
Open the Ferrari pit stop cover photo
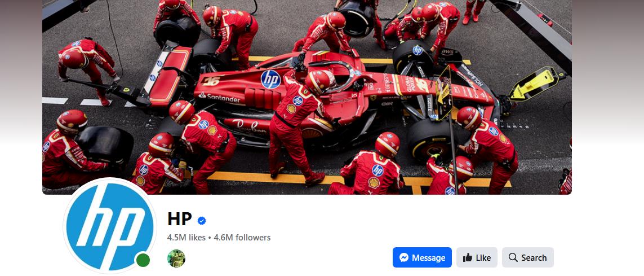tap(307, 97)
